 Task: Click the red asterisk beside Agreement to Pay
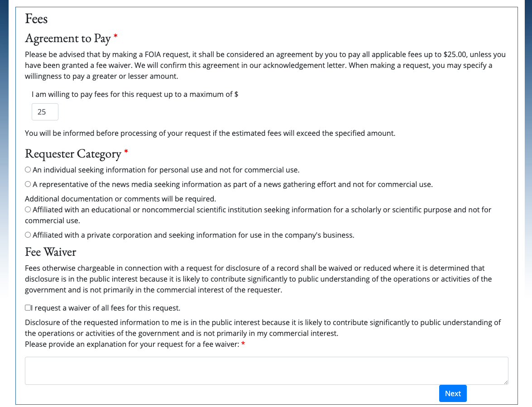(115, 36)
